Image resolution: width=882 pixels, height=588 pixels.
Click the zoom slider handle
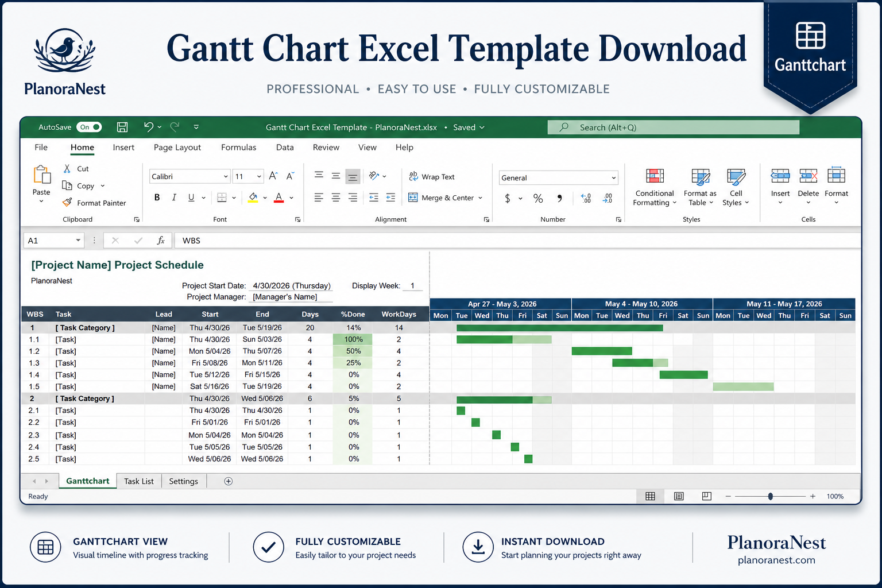point(771,496)
